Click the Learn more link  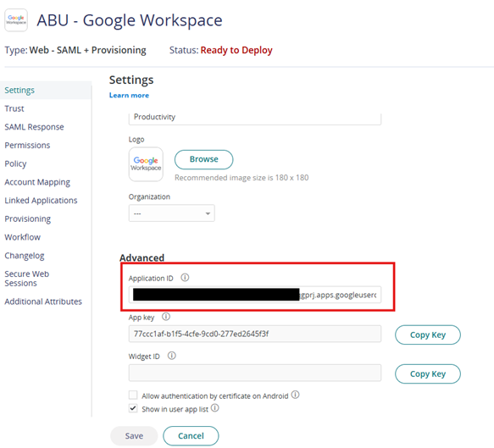pos(129,96)
